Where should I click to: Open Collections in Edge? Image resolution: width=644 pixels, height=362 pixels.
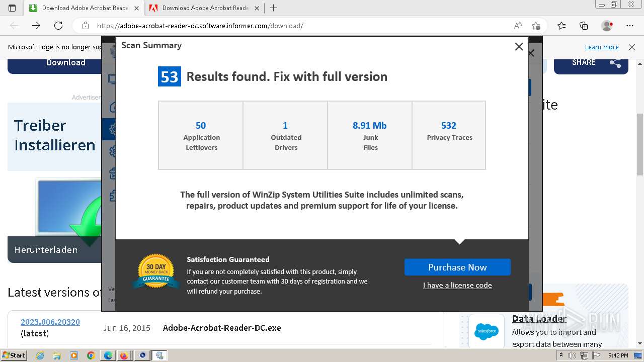(x=584, y=26)
